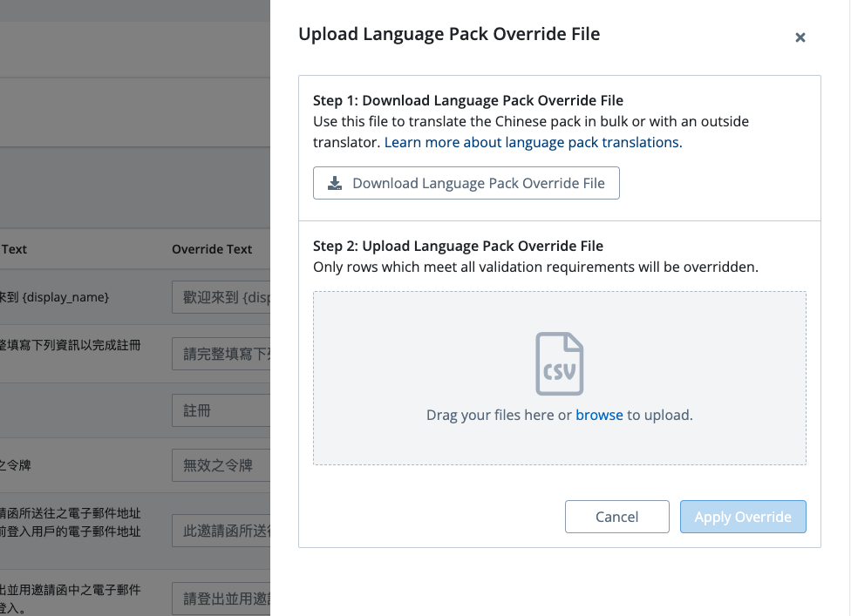Select the 註冊 override input field

pyautogui.click(x=221, y=410)
